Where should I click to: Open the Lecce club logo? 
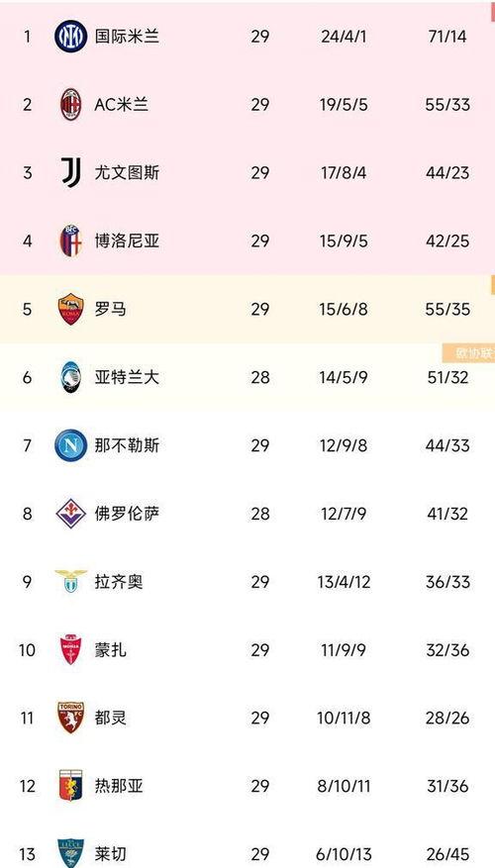tap(71, 853)
